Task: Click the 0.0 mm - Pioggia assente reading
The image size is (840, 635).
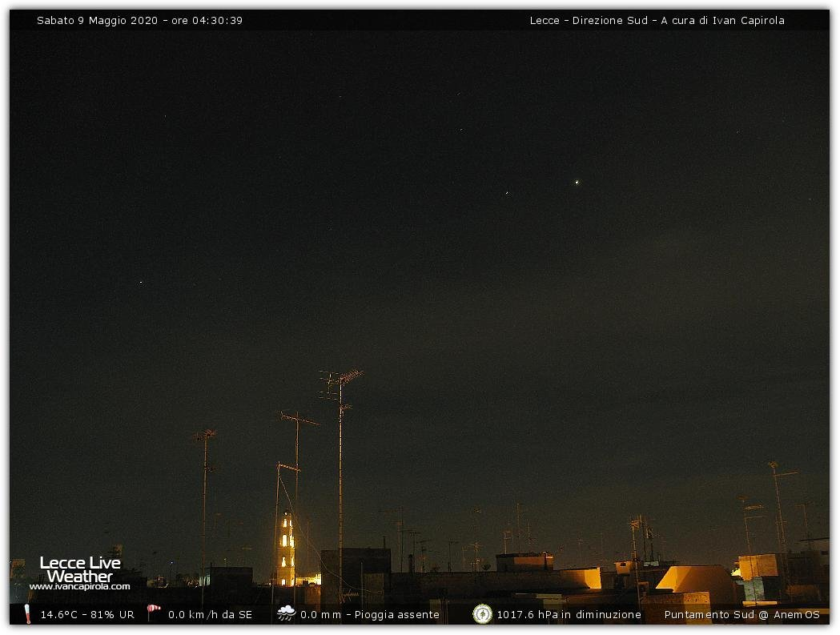Action: [370, 615]
